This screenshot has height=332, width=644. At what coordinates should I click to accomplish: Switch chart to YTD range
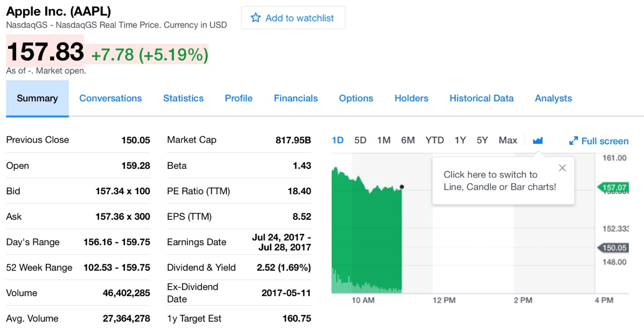click(x=435, y=140)
